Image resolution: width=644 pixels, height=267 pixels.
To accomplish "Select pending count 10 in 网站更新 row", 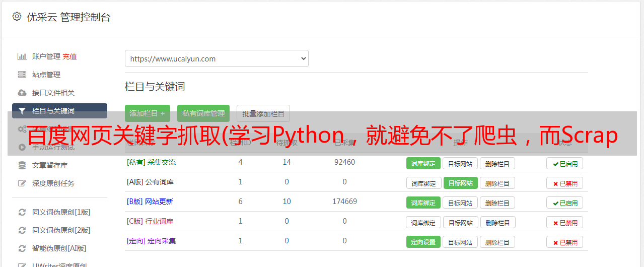I will (287, 202).
